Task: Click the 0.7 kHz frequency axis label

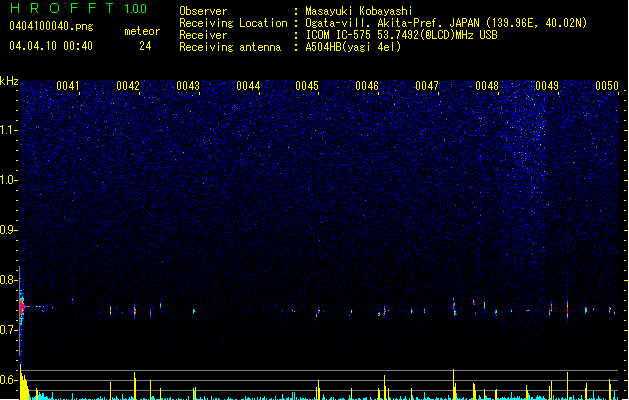Action: click(8, 330)
